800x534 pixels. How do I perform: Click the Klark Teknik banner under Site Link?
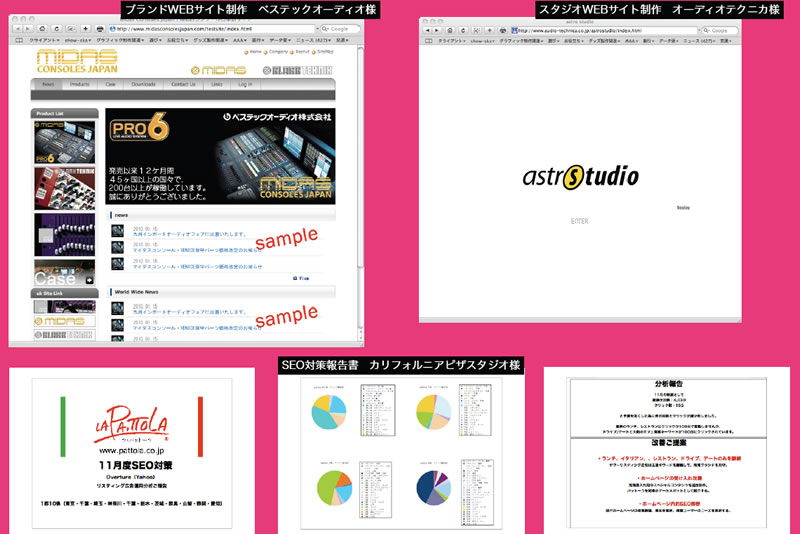pyautogui.click(x=65, y=335)
